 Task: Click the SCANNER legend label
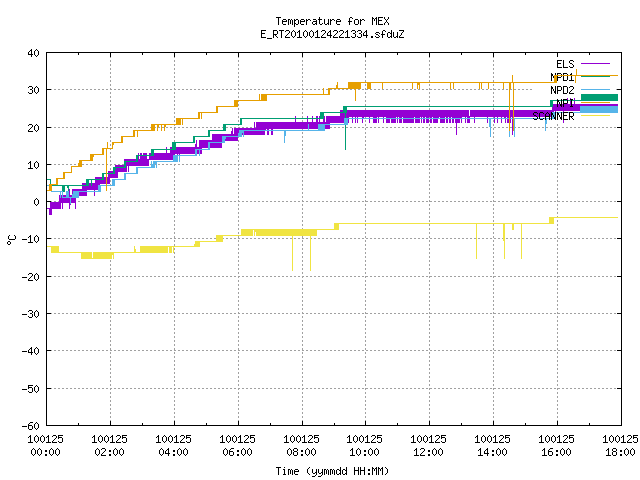pyautogui.click(x=553, y=116)
